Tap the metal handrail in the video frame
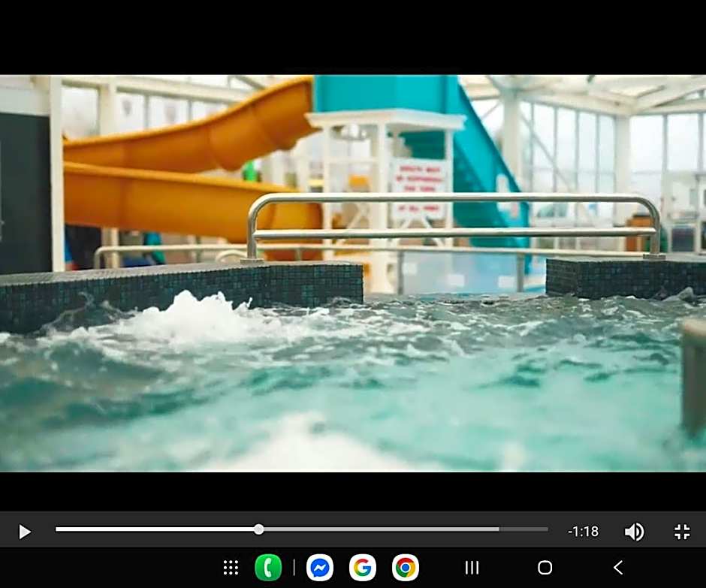706x588 pixels. click(451, 199)
